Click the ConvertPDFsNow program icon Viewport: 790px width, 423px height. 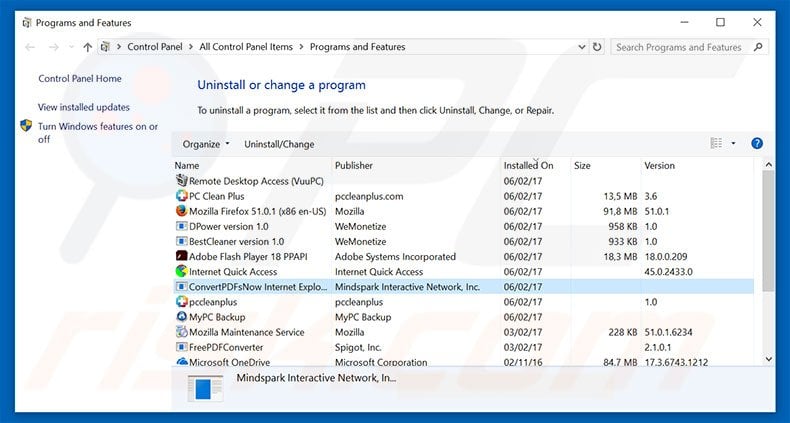pos(181,287)
